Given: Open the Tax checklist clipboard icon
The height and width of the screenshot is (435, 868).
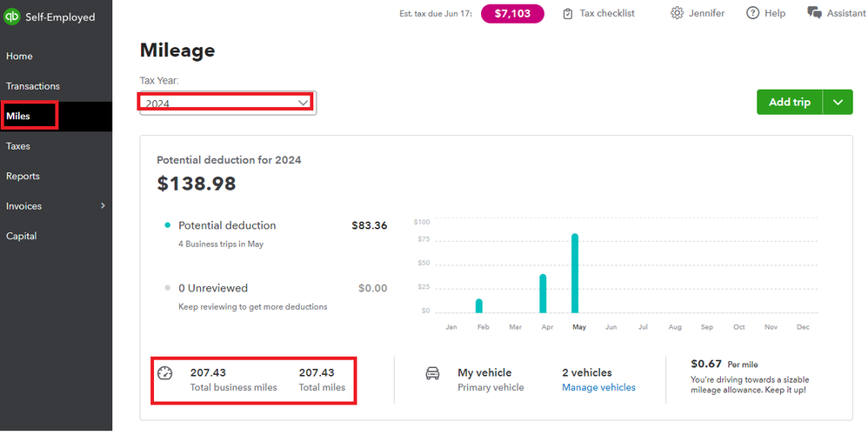Looking at the screenshot, I should [568, 13].
